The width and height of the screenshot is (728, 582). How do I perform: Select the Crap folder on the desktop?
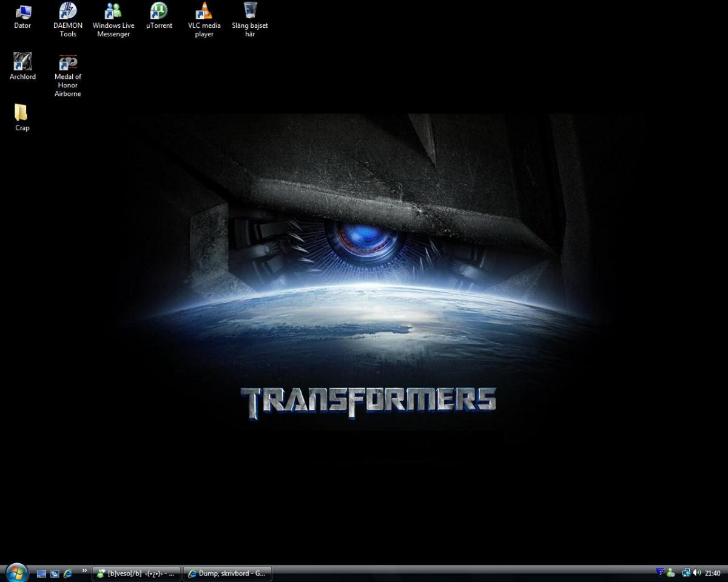pyautogui.click(x=22, y=118)
